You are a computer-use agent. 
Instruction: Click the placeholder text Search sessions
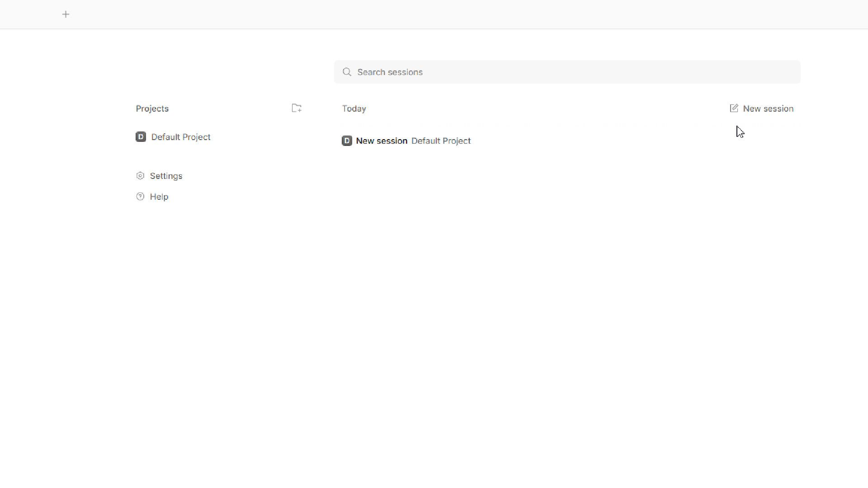coord(390,72)
